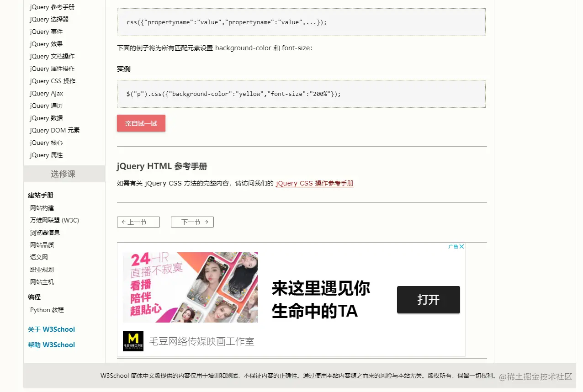The height and width of the screenshot is (392, 583).
Task: Go to 浏览器信息 page
Action: [x=45, y=233]
